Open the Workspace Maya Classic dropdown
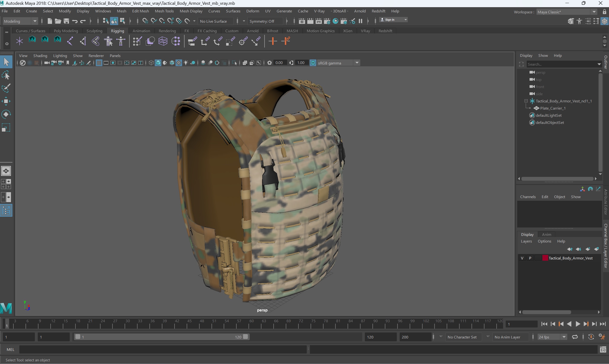 click(x=567, y=12)
